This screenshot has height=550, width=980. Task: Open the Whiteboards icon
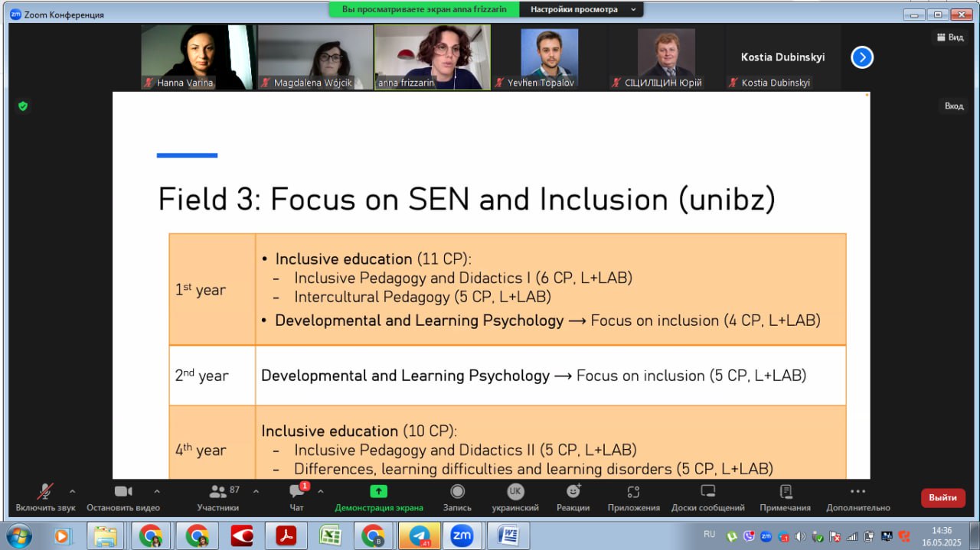point(707,492)
